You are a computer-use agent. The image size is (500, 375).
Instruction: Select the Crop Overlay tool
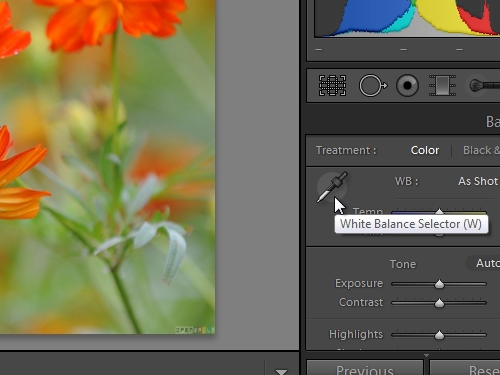coord(332,86)
